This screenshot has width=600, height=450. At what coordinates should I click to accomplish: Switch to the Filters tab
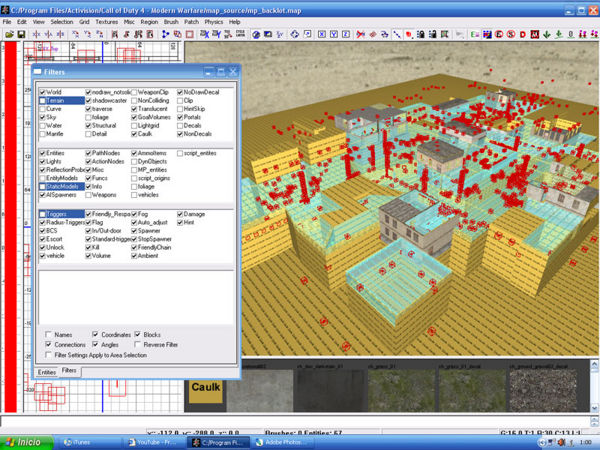point(69,371)
